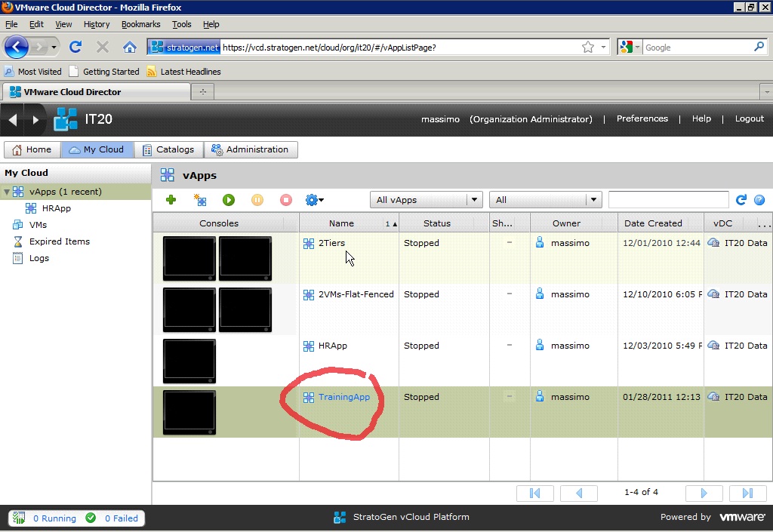Open the TrainingApp console thumbnail
773x532 pixels.
189,412
